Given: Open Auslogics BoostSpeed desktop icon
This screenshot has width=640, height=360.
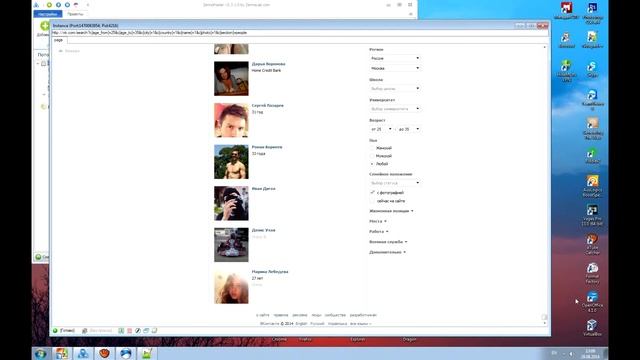Looking at the screenshot, I should click(x=592, y=186).
